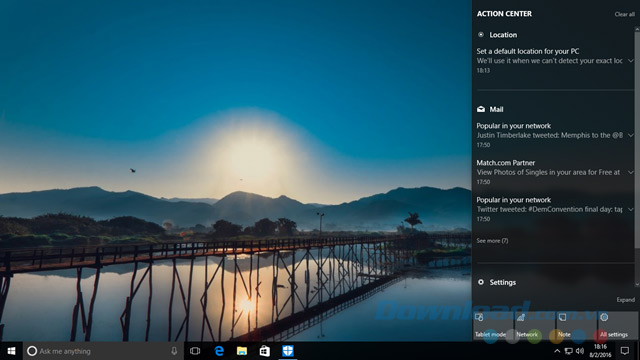Open the Windows Store taskbar icon

tap(264, 351)
